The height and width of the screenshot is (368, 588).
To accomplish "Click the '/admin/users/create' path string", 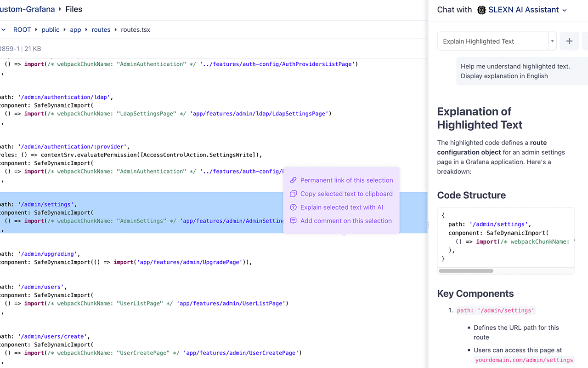I will 53,336.
